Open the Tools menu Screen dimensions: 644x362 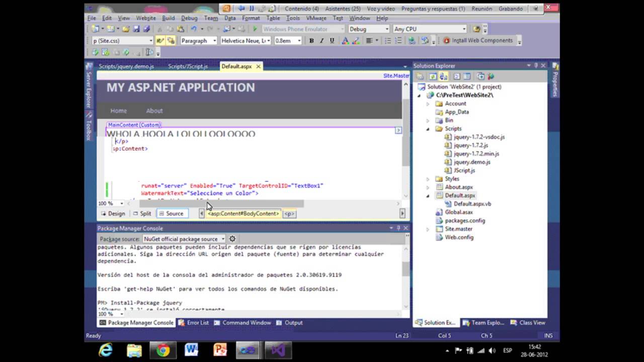[x=293, y=18]
